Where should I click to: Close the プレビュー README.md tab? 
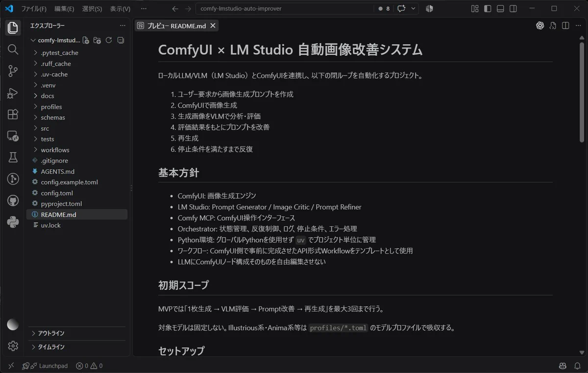212,26
